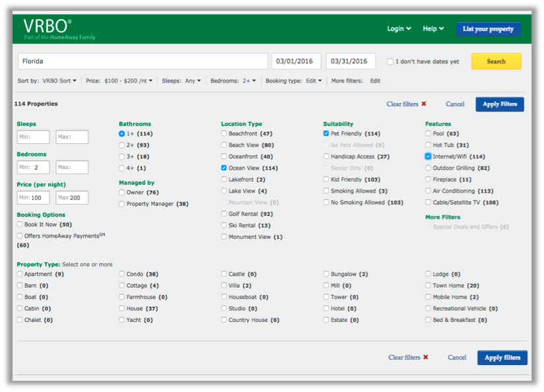The height and width of the screenshot is (392, 544).
Task: Check Air Conditioning feature
Action: point(428,191)
